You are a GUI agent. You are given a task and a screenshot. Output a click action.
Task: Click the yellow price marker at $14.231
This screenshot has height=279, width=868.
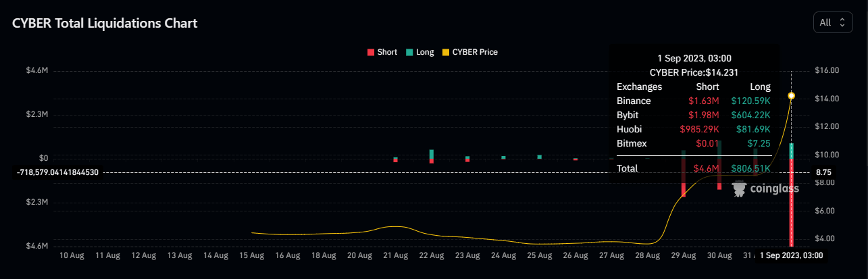click(791, 95)
